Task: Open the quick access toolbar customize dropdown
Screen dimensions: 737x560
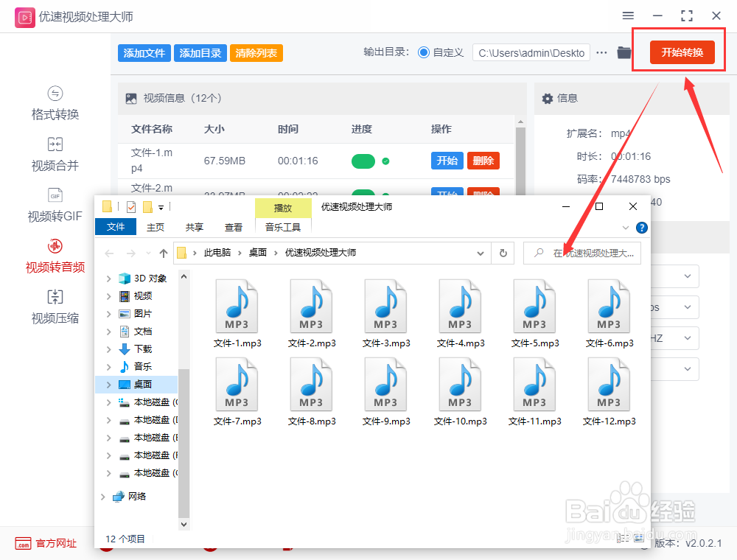Action: [x=161, y=207]
